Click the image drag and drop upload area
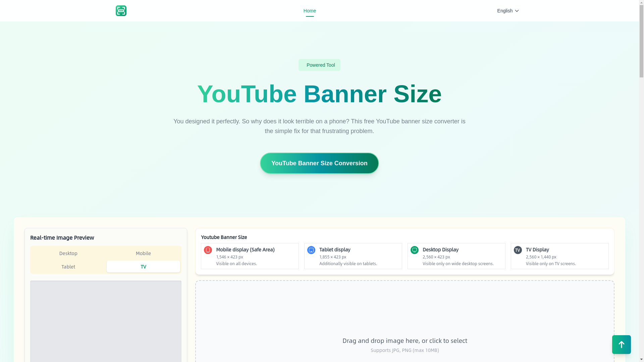The height and width of the screenshot is (362, 644). coord(405,321)
